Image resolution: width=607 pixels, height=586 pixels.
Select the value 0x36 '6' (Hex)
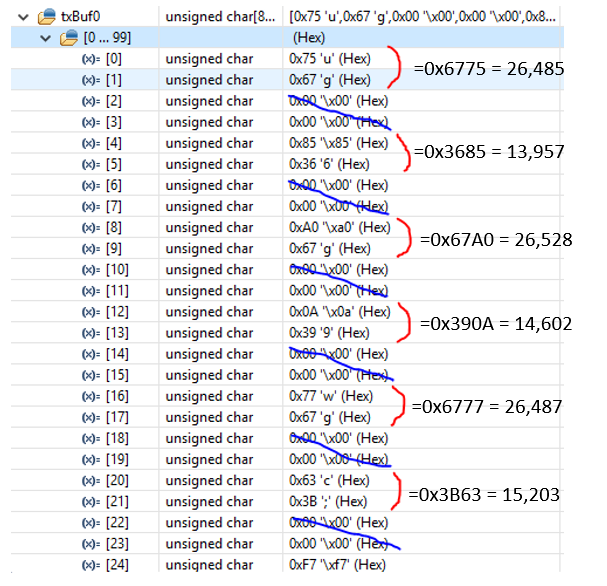(329, 164)
